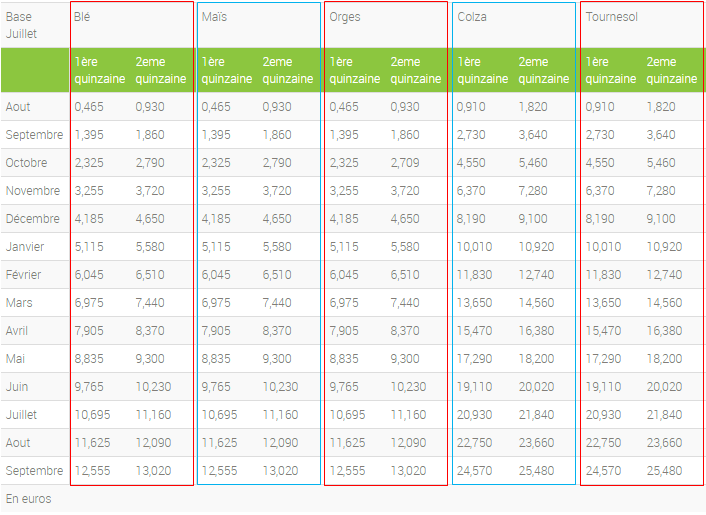Select the Décembre row label
Viewport: 706px width, 515px height.
(x=31, y=219)
